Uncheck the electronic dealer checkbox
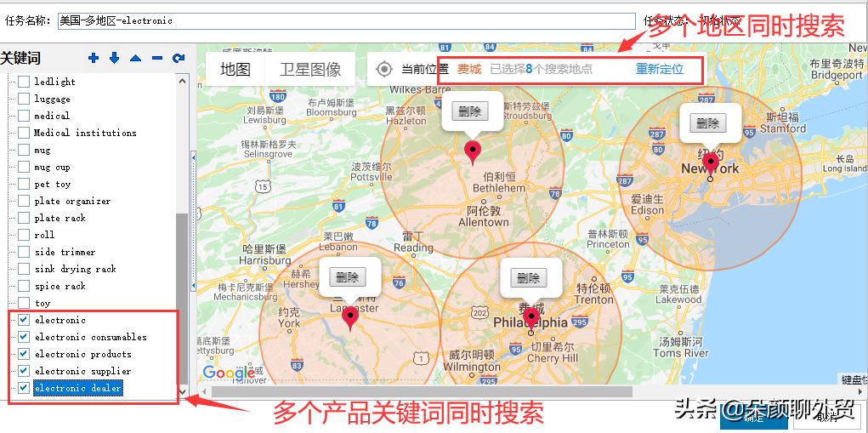The height and width of the screenshot is (433, 868). (x=24, y=388)
